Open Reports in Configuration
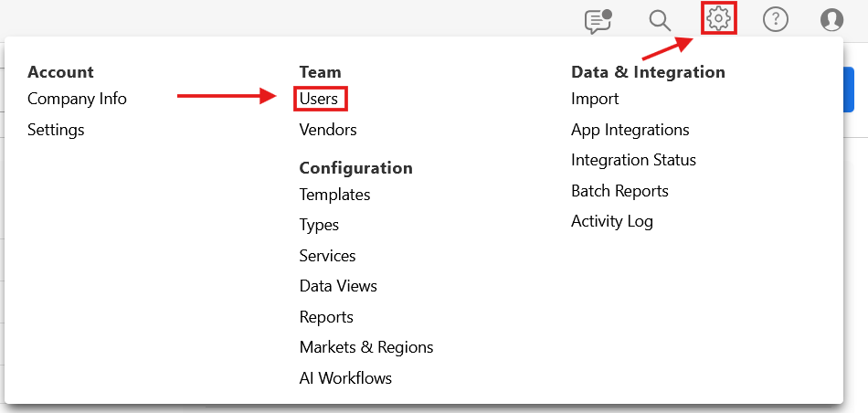The image size is (868, 413). coord(326,317)
